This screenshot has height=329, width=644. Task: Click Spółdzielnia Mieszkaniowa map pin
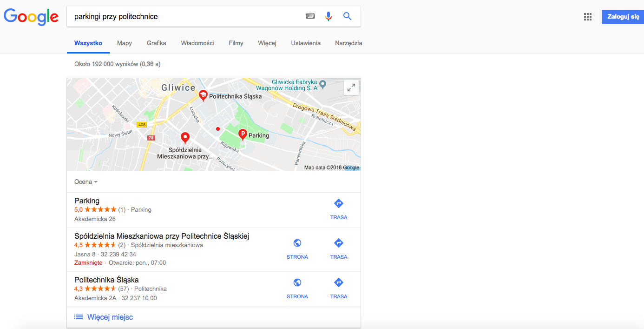(x=185, y=138)
